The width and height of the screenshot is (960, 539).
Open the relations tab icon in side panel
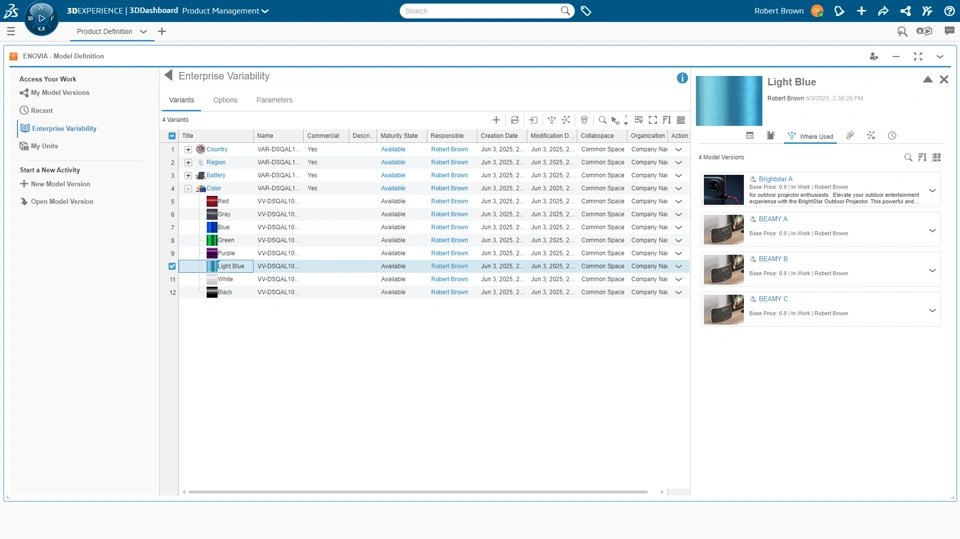point(871,135)
